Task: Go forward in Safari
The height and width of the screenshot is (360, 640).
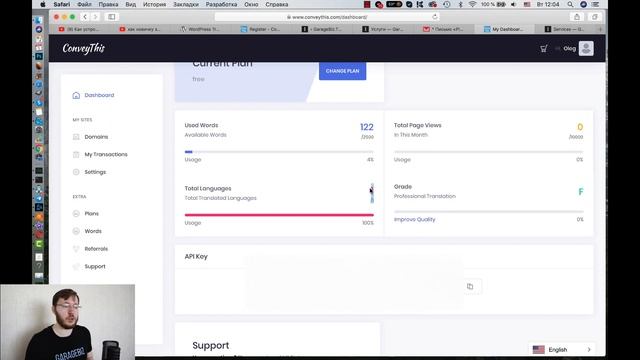Action: click(95, 17)
